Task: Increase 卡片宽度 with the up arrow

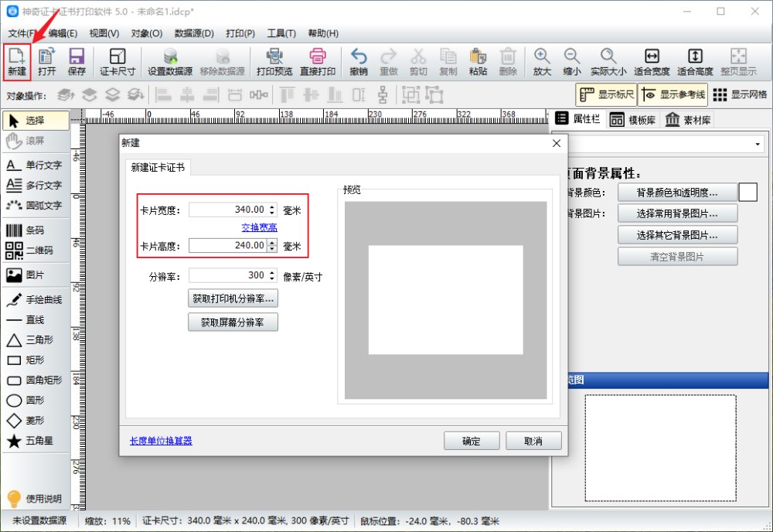Action: click(x=271, y=206)
